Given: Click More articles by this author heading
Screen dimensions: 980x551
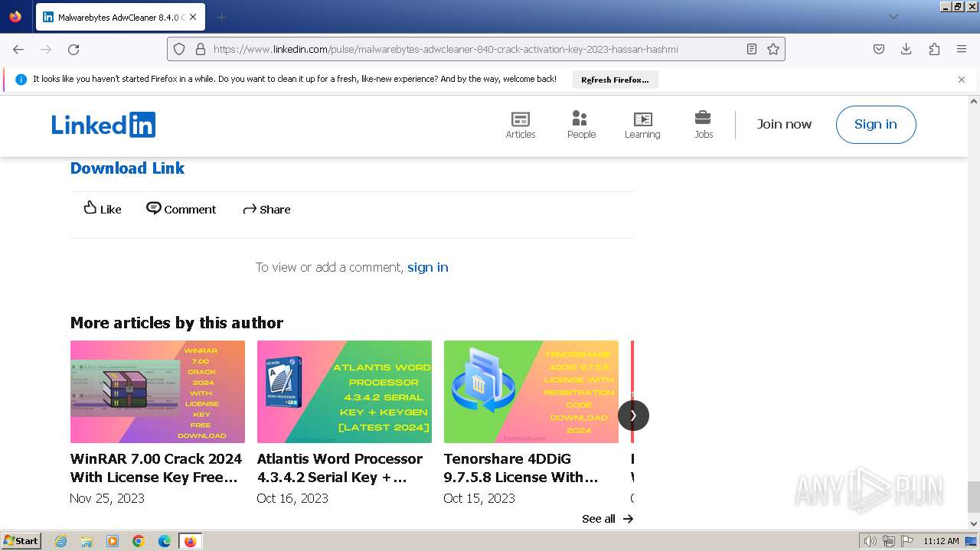Looking at the screenshot, I should click(177, 323).
